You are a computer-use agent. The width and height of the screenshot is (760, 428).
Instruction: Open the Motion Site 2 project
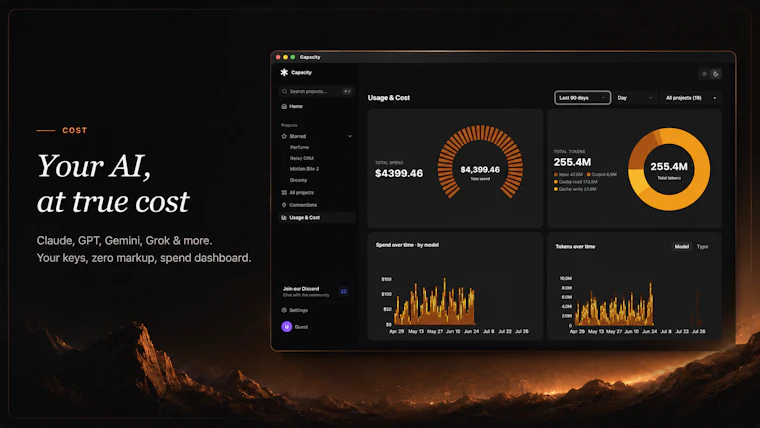click(304, 169)
